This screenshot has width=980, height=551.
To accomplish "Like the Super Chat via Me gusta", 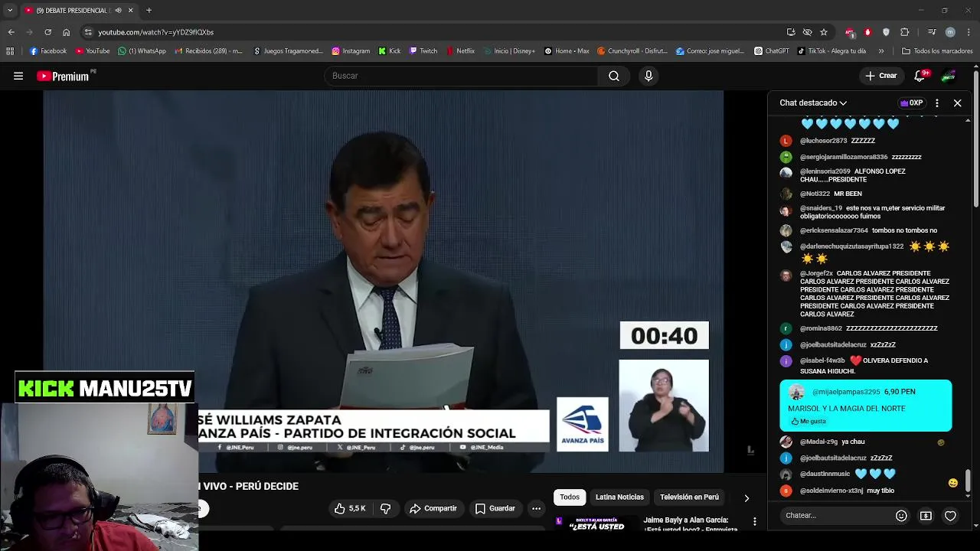I will 808,422.
